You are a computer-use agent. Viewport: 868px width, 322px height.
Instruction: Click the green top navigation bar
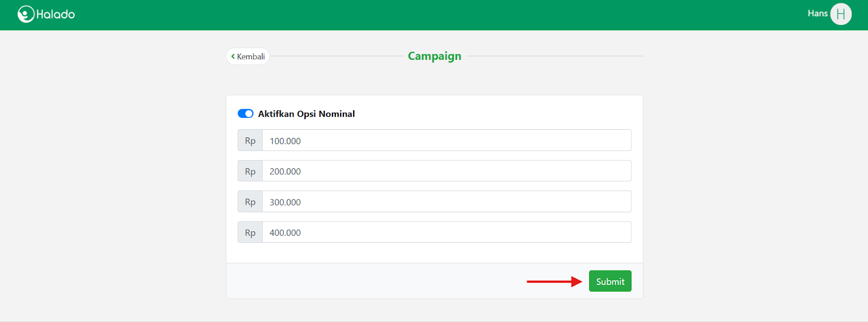(x=434, y=15)
